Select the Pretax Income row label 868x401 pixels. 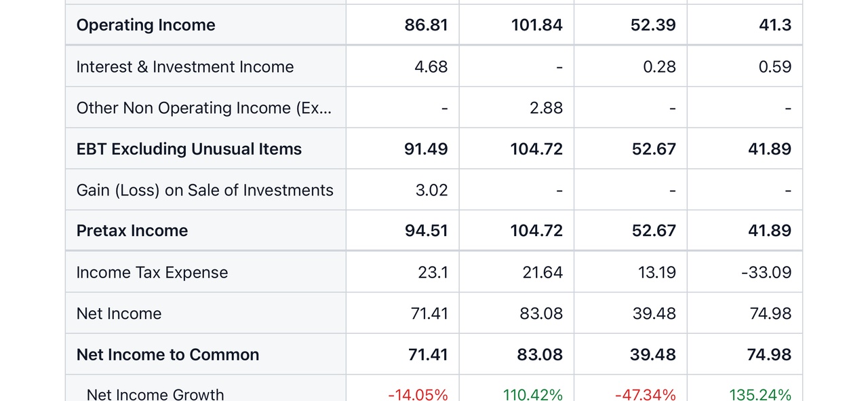[132, 231]
